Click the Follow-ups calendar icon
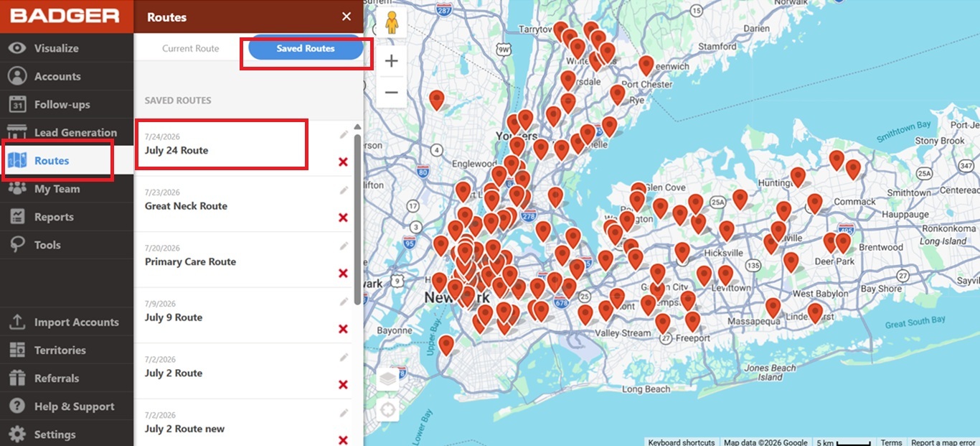Image resolution: width=980 pixels, height=446 pixels. [17, 104]
